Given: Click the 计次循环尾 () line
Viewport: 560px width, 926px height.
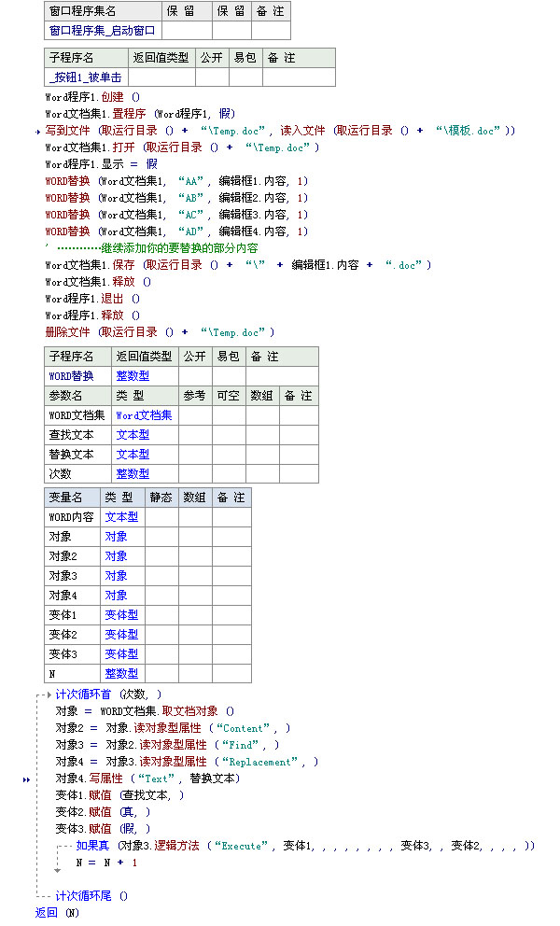Looking at the screenshot, I should pos(91,896).
